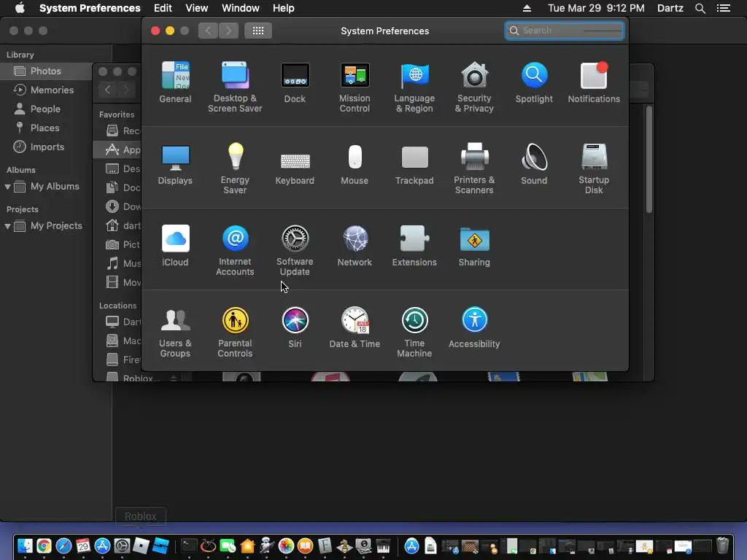747x560 pixels.
Task: Open Notifications preferences
Action: point(594,82)
